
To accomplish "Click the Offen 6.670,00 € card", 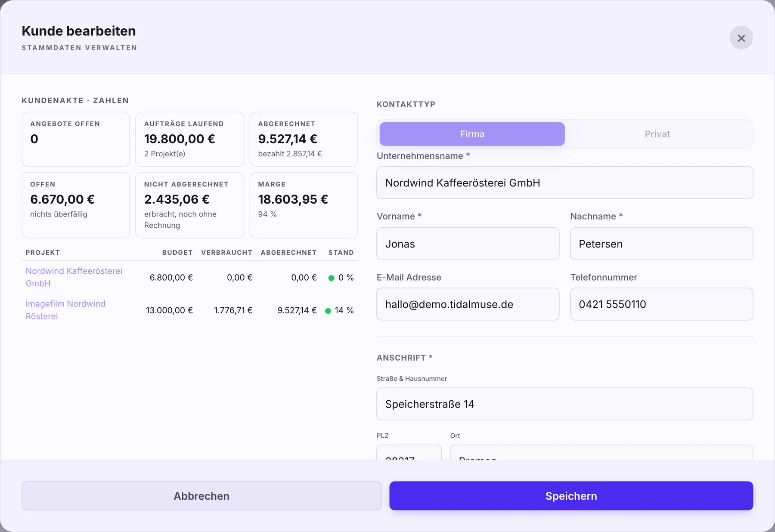I will click(x=76, y=205).
